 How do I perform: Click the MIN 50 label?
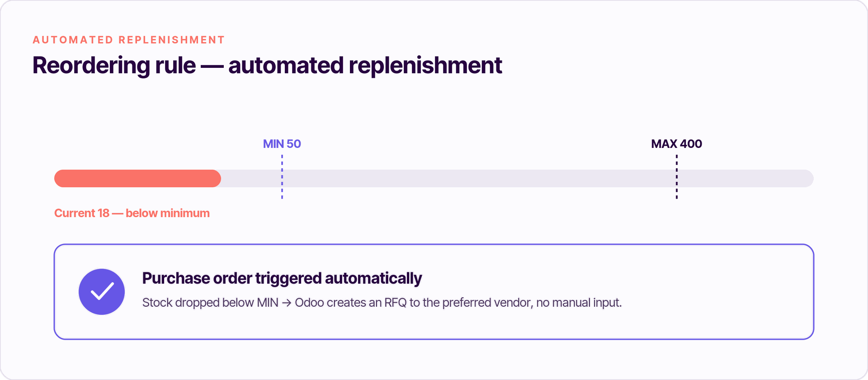coord(282,144)
